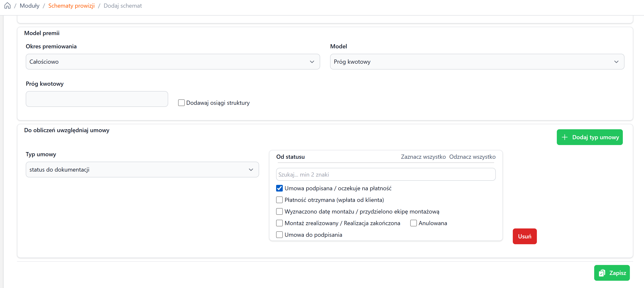Tick the Anulowana status checkbox
This screenshot has height=288, width=644.
click(x=413, y=223)
